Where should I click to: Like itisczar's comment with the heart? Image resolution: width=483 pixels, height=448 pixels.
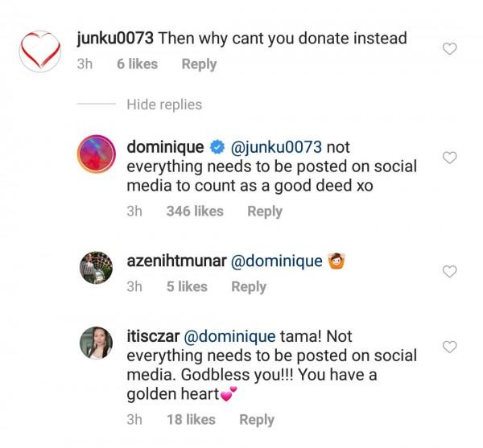[x=451, y=347]
